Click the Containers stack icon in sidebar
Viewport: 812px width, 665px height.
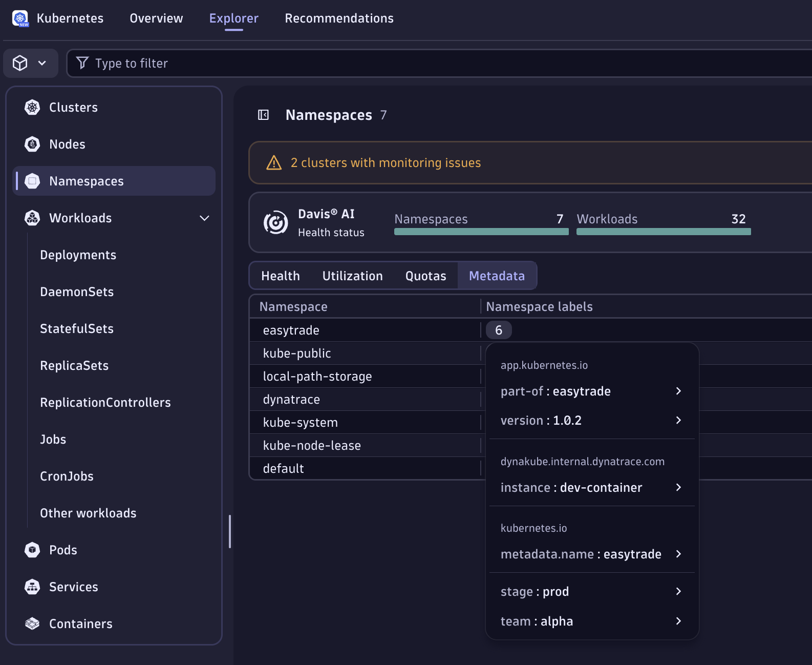click(32, 624)
